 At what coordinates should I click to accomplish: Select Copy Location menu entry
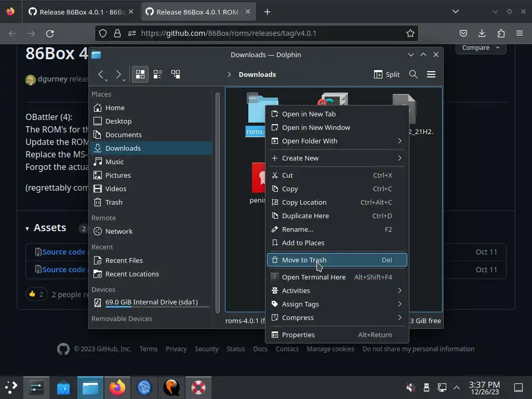point(337,203)
